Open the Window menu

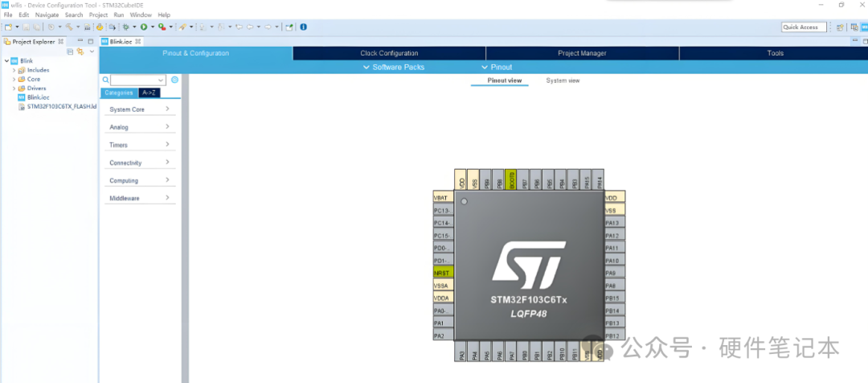pyautogui.click(x=141, y=15)
